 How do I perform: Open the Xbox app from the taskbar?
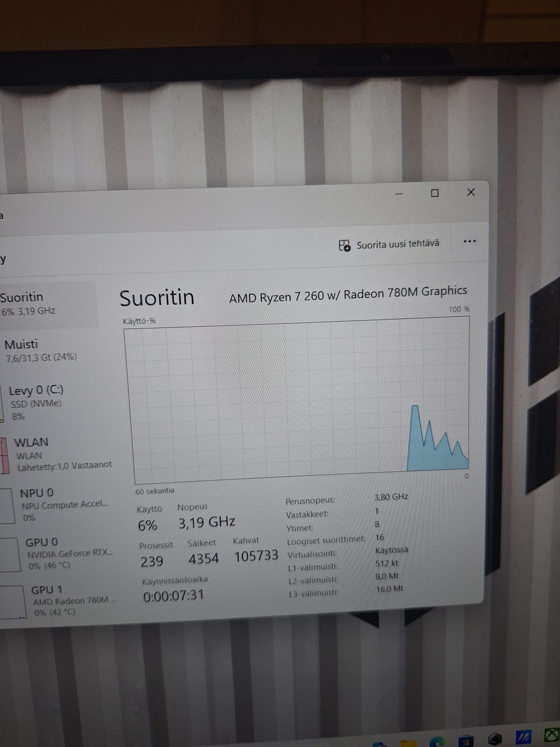click(552, 735)
